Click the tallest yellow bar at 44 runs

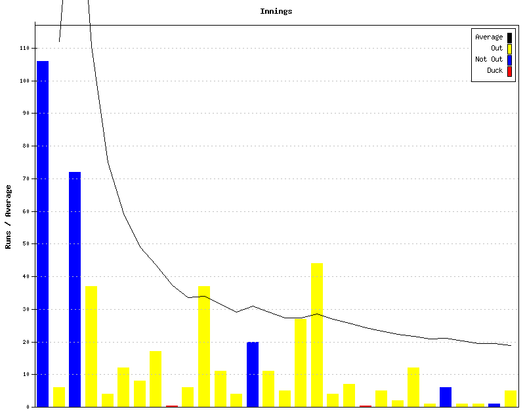(317, 335)
